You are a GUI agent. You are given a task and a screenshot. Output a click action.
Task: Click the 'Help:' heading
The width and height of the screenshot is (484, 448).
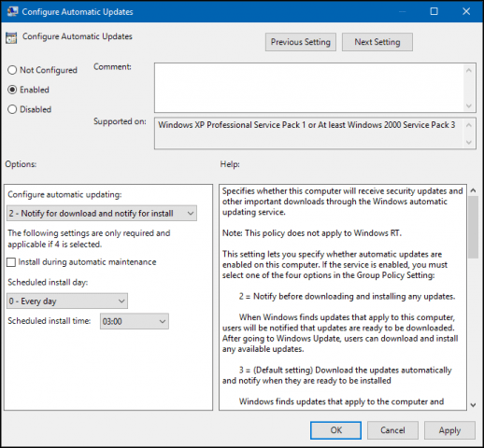coord(230,164)
